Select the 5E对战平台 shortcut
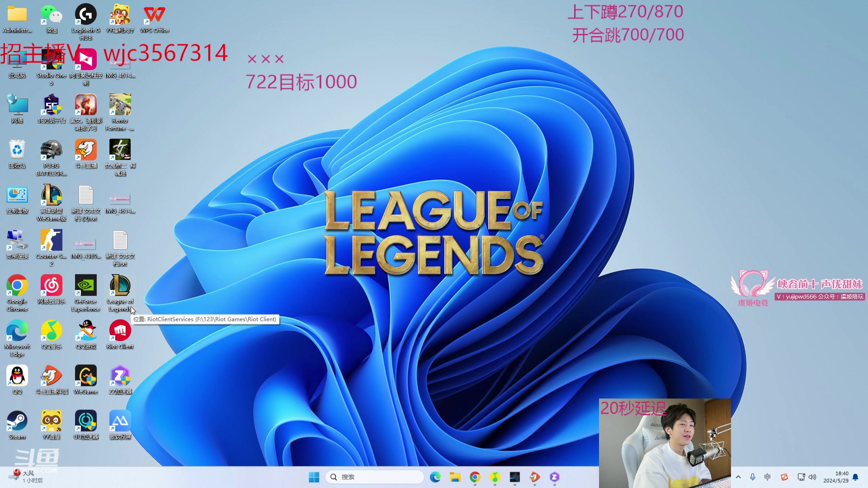The image size is (868, 488). [x=52, y=108]
